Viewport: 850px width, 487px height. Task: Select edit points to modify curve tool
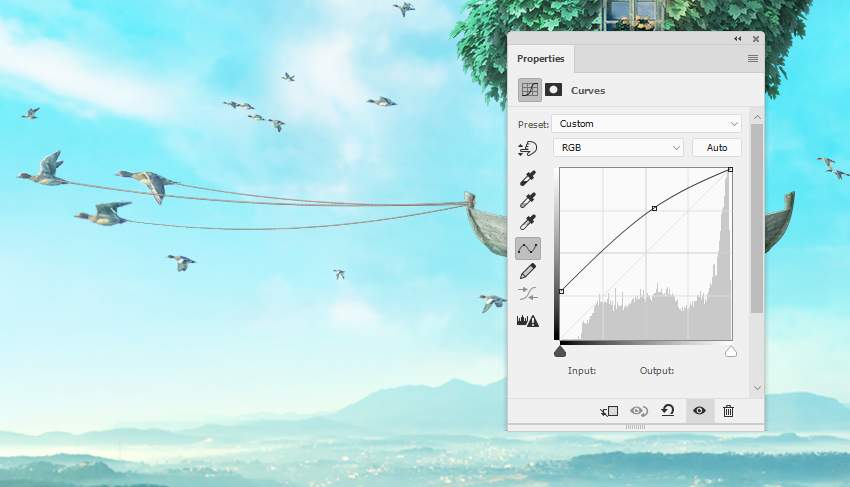[527, 248]
